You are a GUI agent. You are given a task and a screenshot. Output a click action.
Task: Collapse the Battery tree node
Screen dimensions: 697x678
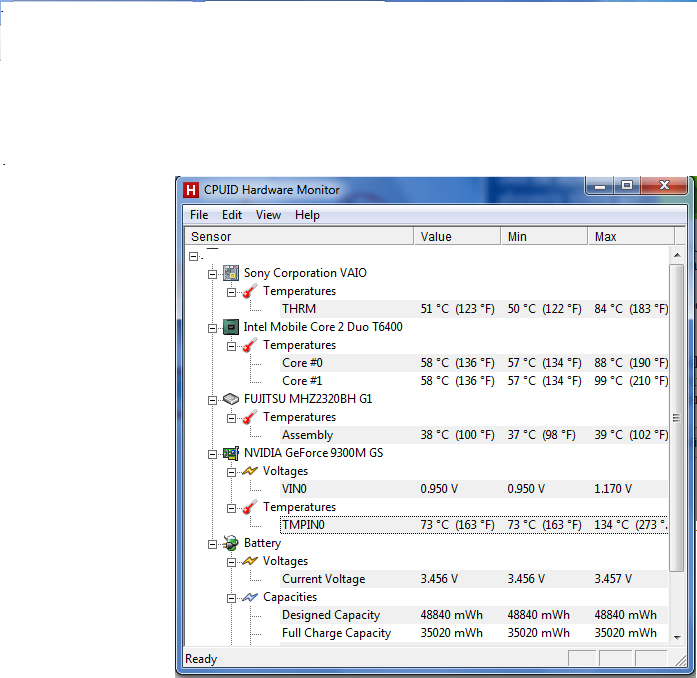(x=212, y=543)
